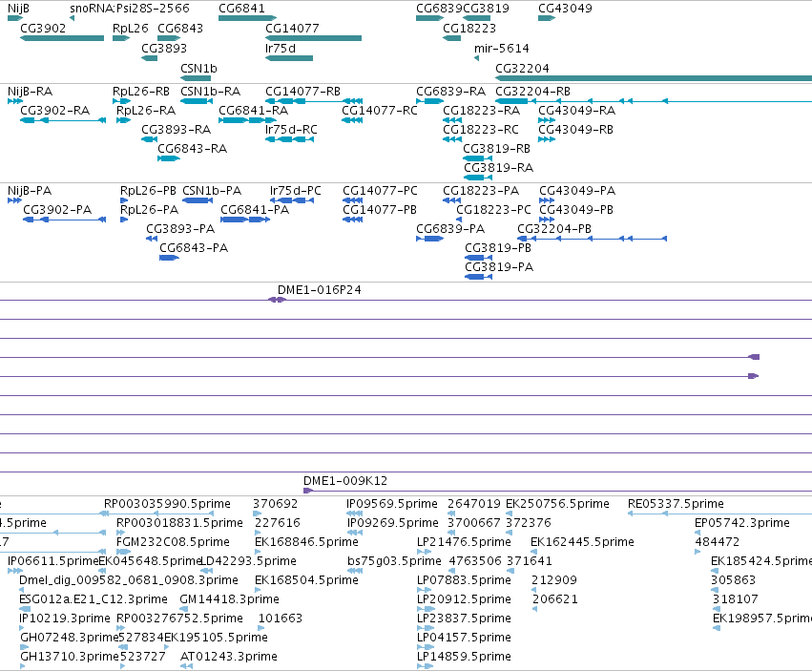Open the CSN1b gene label
The image size is (812, 671).
tap(198, 69)
